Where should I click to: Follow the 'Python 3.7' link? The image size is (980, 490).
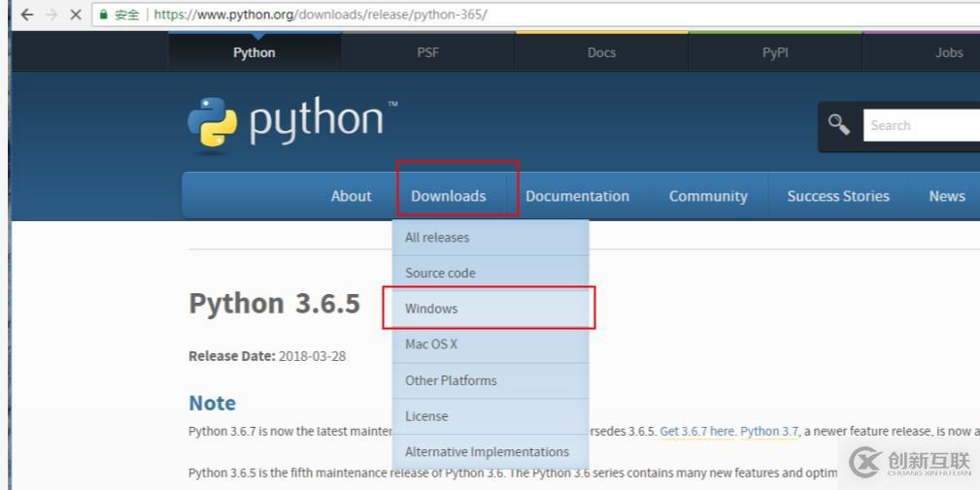(x=769, y=432)
